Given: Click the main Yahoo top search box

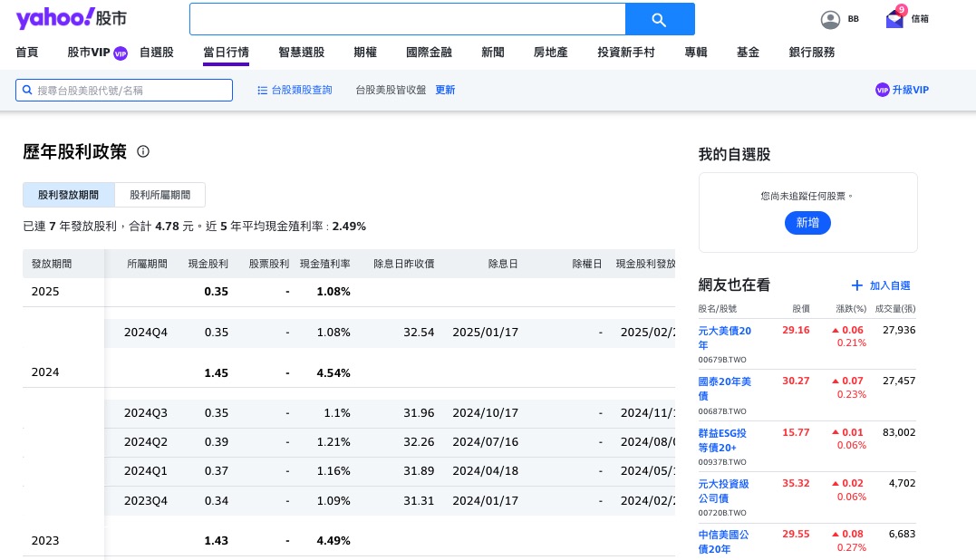Looking at the screenshot, I should pyautogui.click(x=407, y=19).
